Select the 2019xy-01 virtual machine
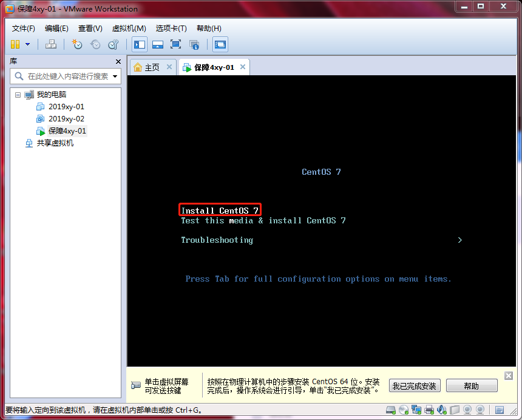Screen dimensions: 522x420 66,106
